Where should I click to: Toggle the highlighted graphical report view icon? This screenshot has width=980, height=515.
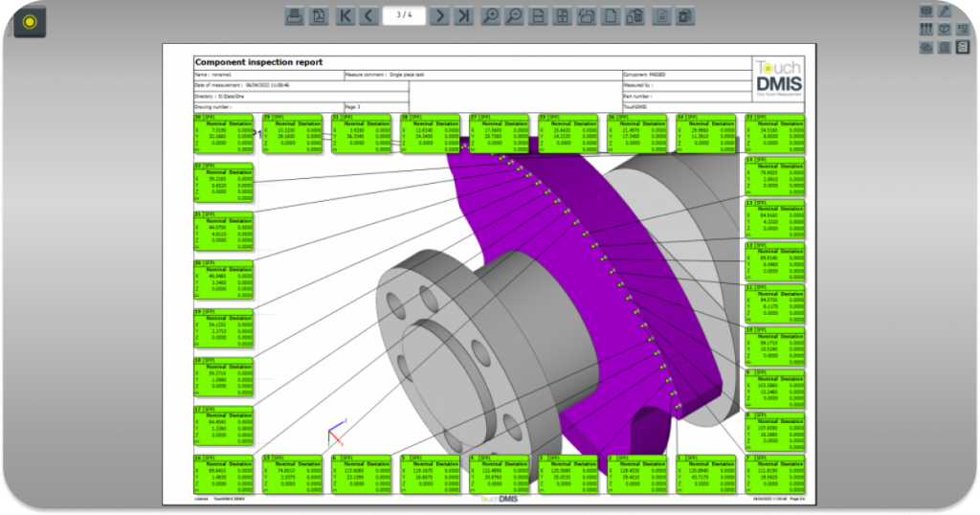click(x=963, y=47)
